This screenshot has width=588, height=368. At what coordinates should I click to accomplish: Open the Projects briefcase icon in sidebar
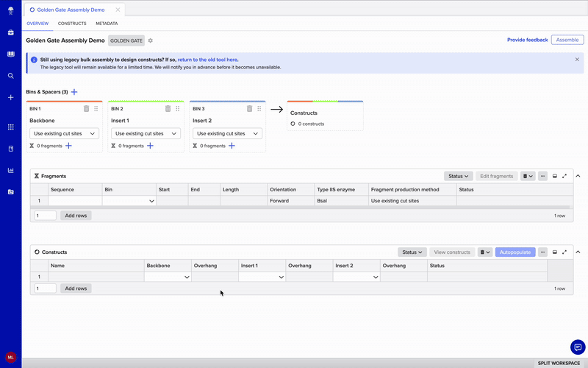tap(10, 32)
